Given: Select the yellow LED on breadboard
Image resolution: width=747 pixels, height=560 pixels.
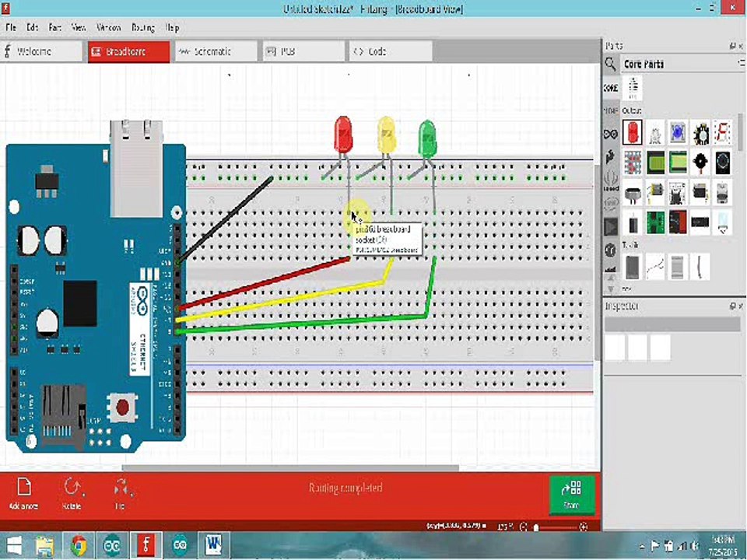Looking at the screenshot, I should pyautogui.click(x=387, y=135).
